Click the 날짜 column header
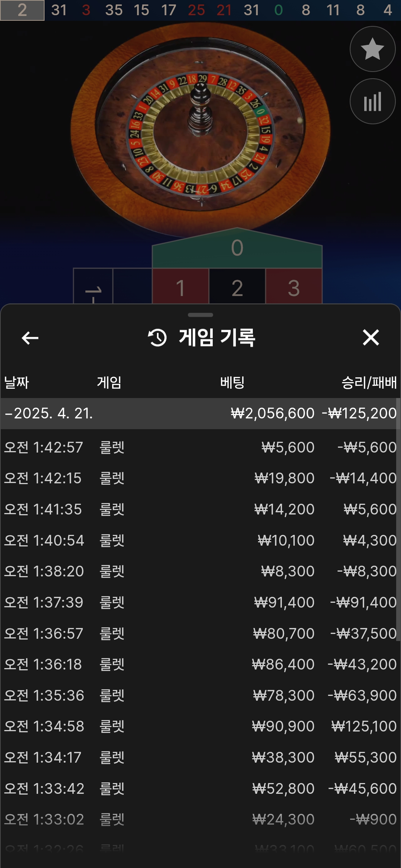The width and height of the screenshot is (401, 868). [16, 382]
